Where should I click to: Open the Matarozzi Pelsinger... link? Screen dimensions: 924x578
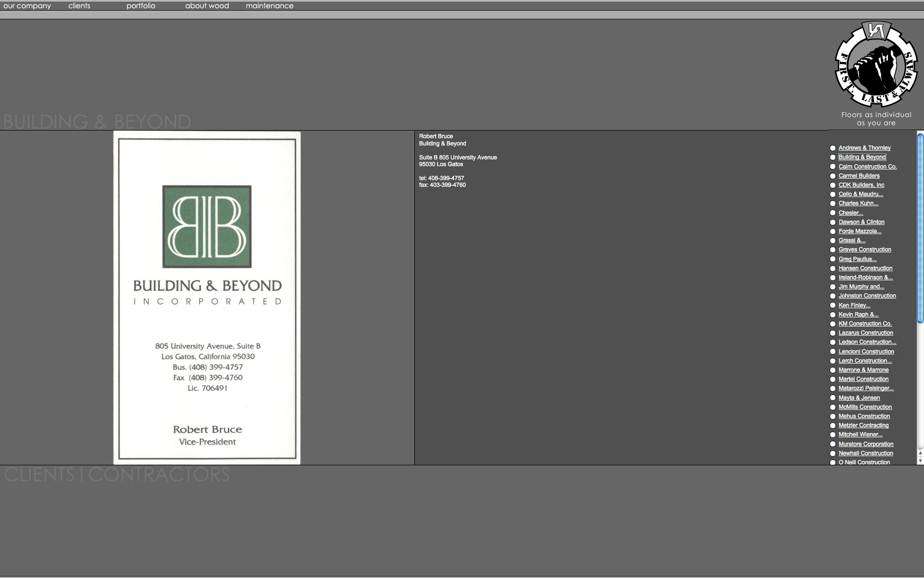pyautogui.click(x=866, y=388)
